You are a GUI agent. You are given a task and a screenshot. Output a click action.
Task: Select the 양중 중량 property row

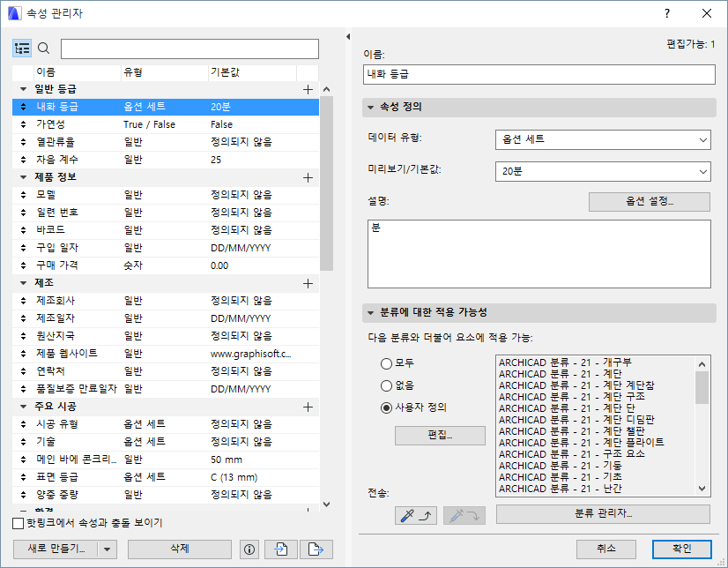(166, 495)
